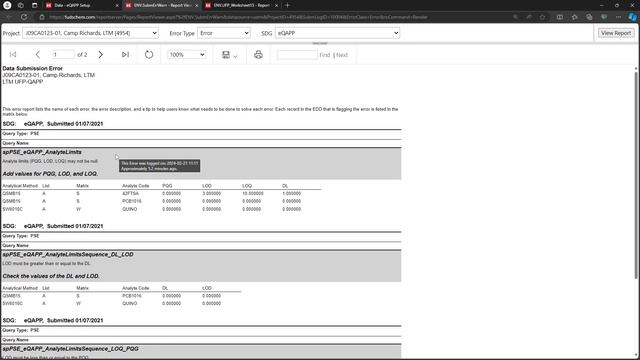Image resolution: width=640 pixels, height=360 pixels.
Task: Click the PCB1016 analyte code in second table
Action: pyautogui.click(x=132, y=296)
